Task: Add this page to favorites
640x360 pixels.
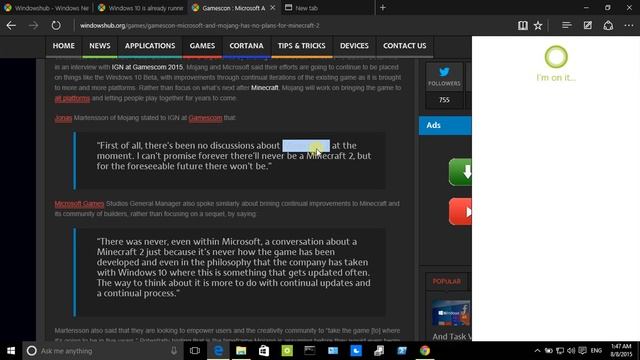Action: click(538, 25)
